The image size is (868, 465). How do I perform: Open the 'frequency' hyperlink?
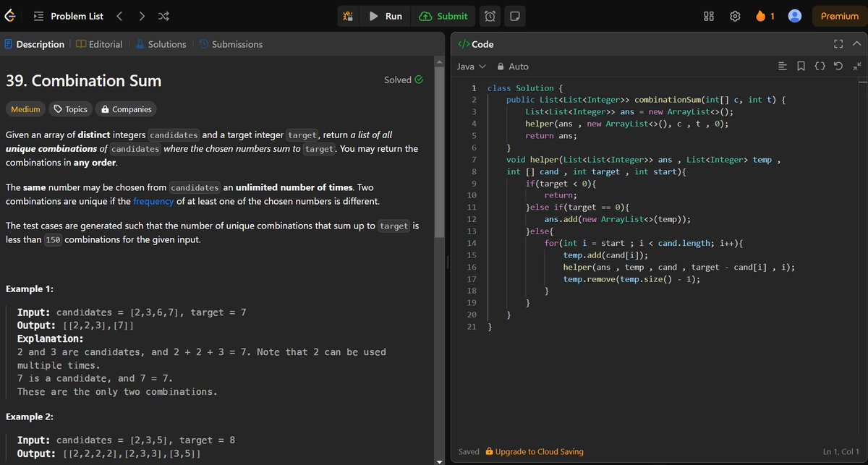[x=153, y=201]
